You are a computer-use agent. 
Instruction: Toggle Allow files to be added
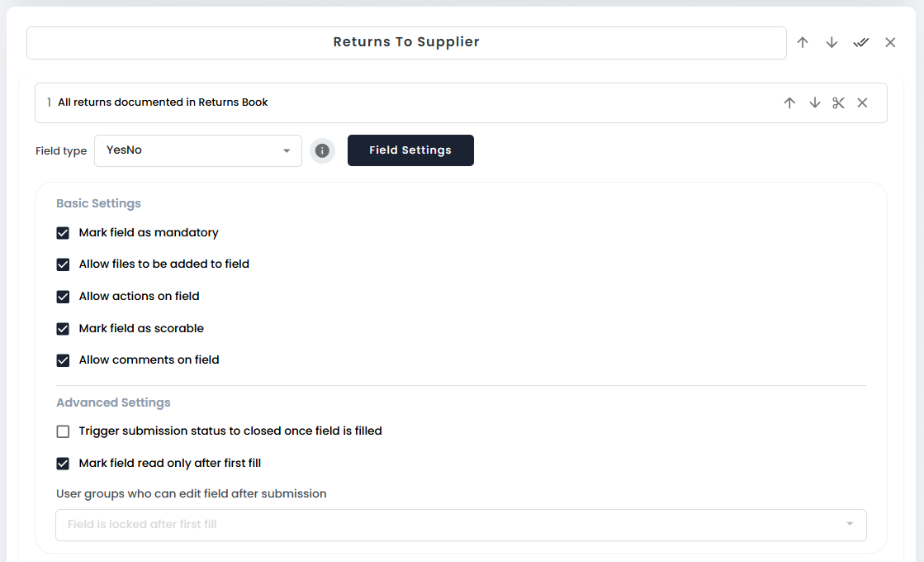[63, 264]
